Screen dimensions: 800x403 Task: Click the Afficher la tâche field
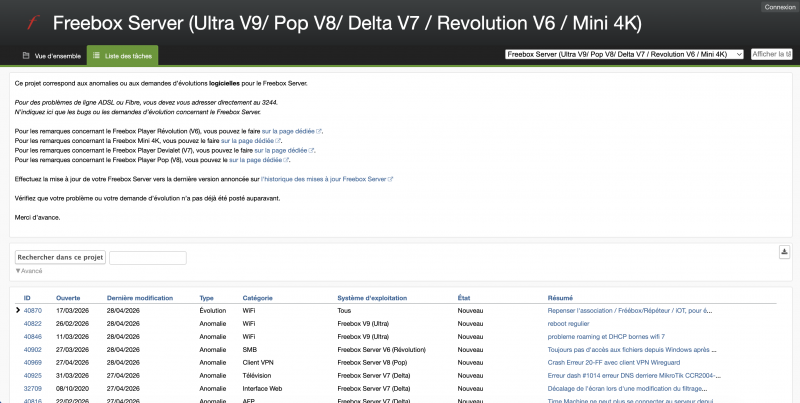point(771,54)
